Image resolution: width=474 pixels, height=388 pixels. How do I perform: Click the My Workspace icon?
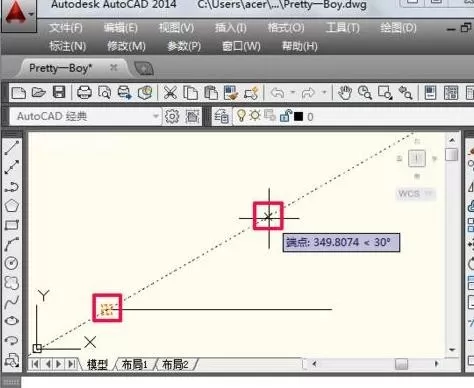click(x=192, y=116)
